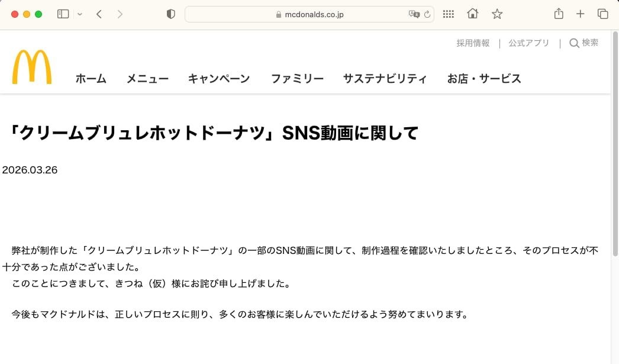The width and height of the screenshot is (619, 364).
Task: Toggle the Safari sidebar
Action: [63, 14]
